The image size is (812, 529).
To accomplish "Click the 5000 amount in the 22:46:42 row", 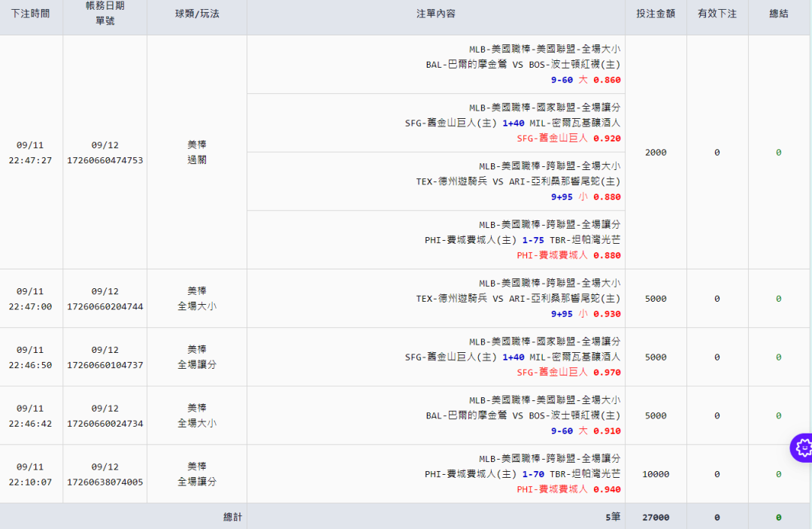I will click(x=656, y=416).
